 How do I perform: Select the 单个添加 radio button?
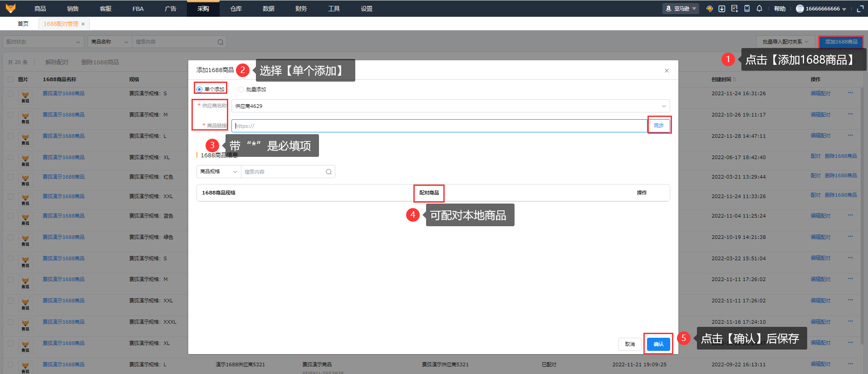tap(199, 89)
